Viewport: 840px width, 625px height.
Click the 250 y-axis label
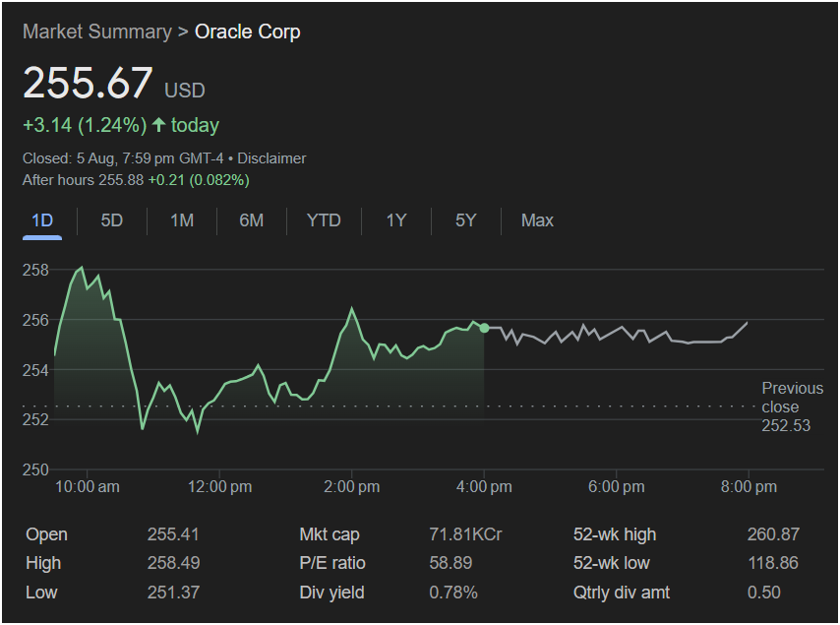(35, 469)
